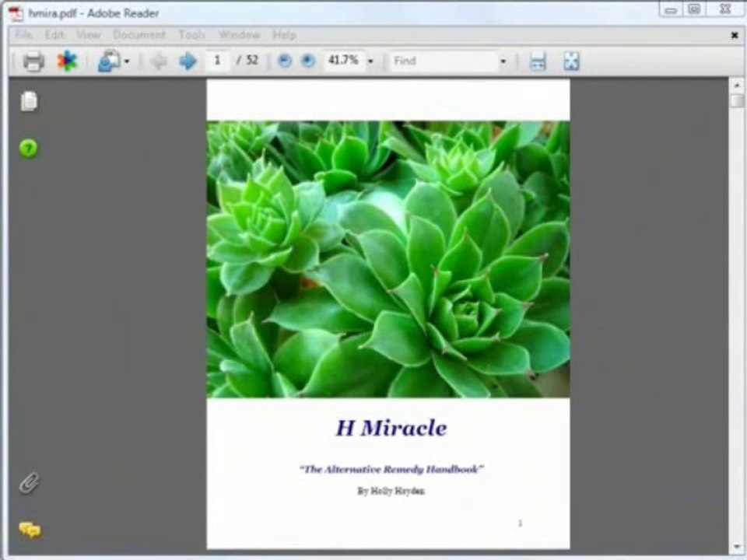Open the Help menu

(x=285, y=35)
